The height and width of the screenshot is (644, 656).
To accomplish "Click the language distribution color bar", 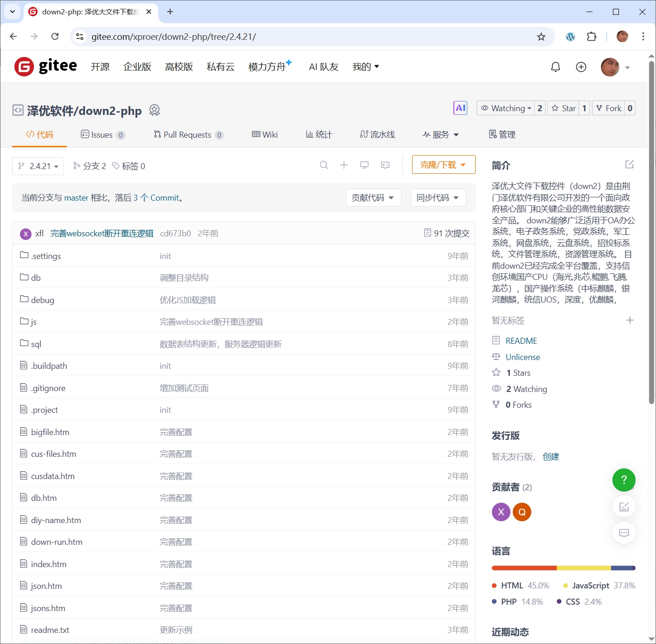I will [563, 568].
